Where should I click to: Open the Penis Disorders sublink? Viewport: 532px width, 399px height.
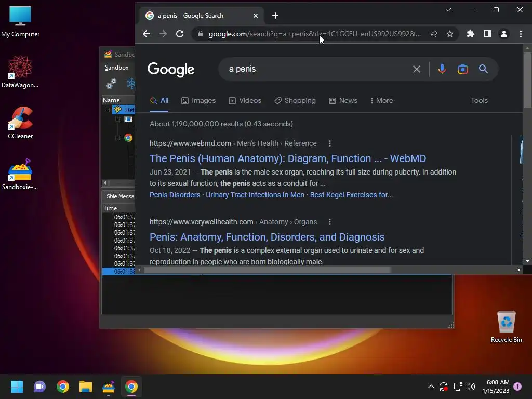[175, 195]
